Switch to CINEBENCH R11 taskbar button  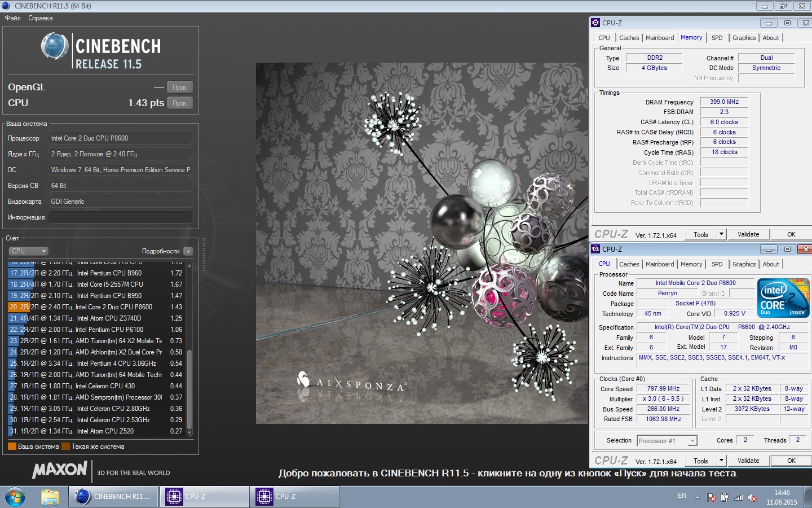tap(114, 497)
